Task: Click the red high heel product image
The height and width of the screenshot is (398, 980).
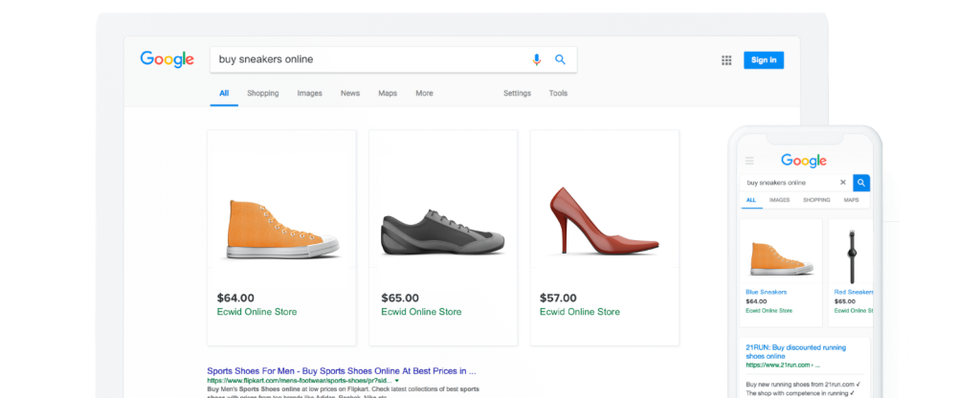Action: pyautogui.click(x=603, y=222)
